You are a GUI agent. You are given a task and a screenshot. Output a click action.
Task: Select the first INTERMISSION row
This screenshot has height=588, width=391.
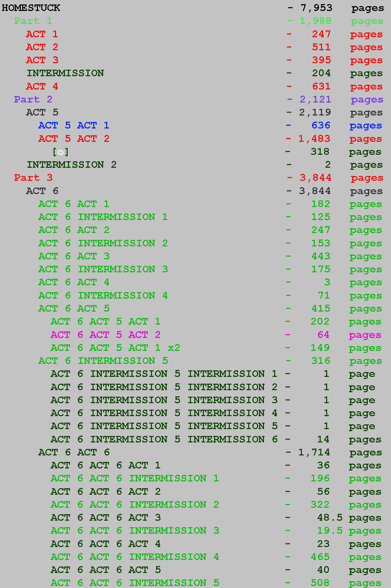click(65, 73)
